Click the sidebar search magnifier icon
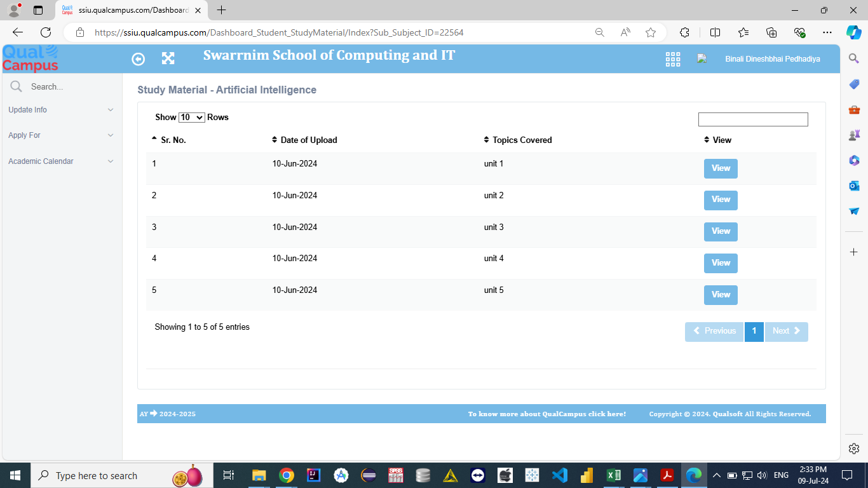 click(x=17, y=86)
